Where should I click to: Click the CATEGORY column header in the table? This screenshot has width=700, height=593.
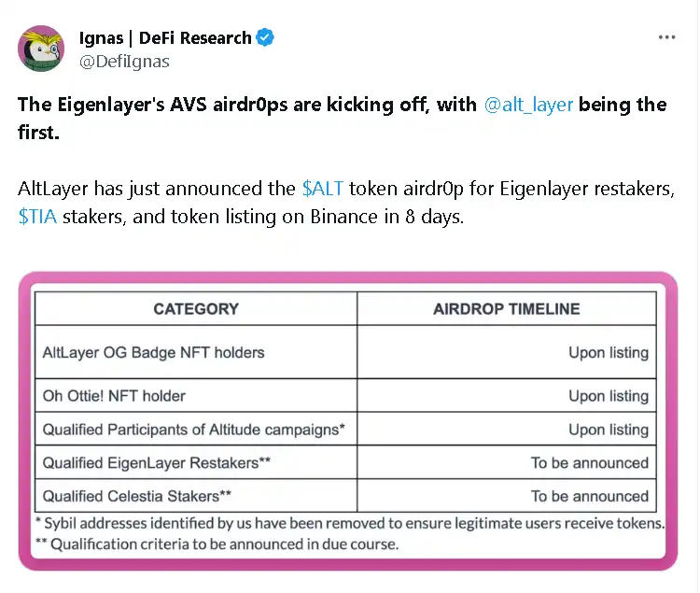[x=196, y=309]
